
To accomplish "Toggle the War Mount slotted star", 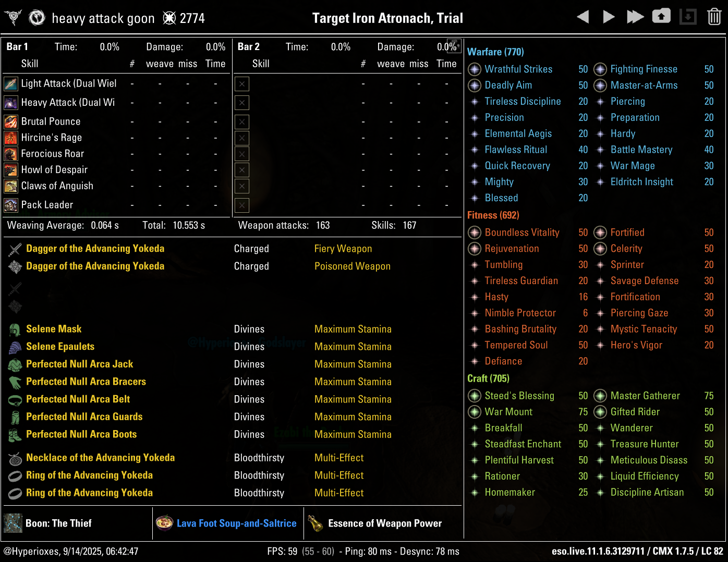I will (x=474, y=412).
